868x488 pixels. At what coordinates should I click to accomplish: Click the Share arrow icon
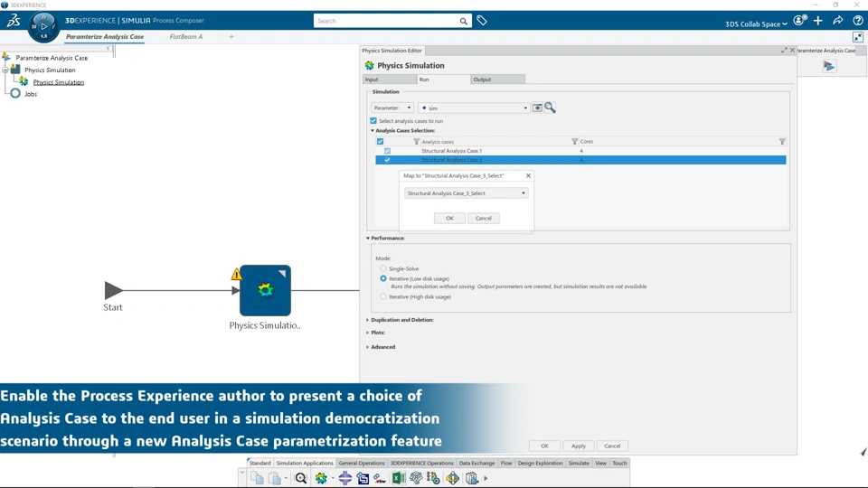click(838, 21)
